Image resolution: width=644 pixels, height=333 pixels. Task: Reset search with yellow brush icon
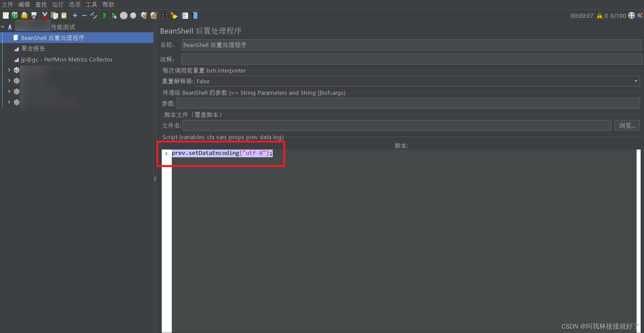(x=174, y=15)
